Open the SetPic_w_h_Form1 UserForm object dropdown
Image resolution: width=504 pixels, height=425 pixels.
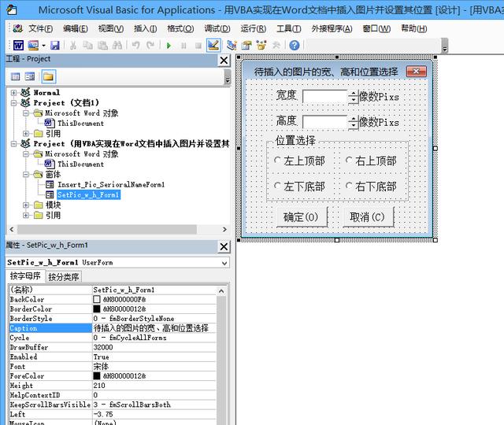click(x=224, y=263)
